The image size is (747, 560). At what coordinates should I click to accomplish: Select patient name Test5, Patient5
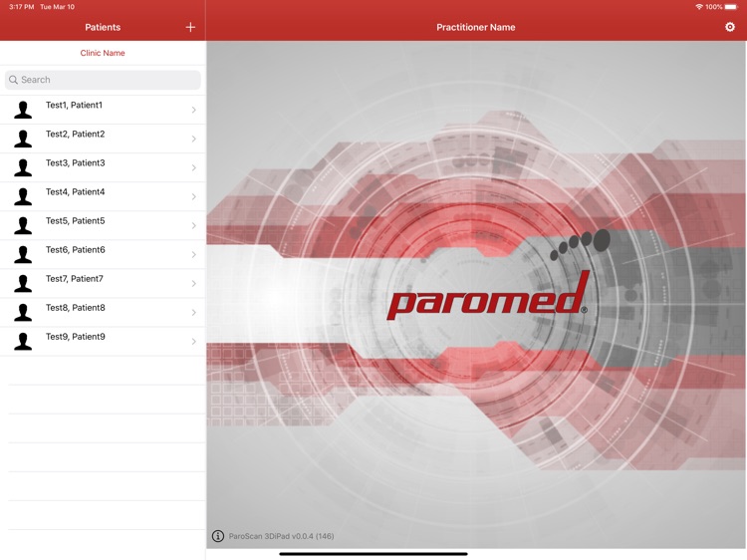(x=75, y=221)
